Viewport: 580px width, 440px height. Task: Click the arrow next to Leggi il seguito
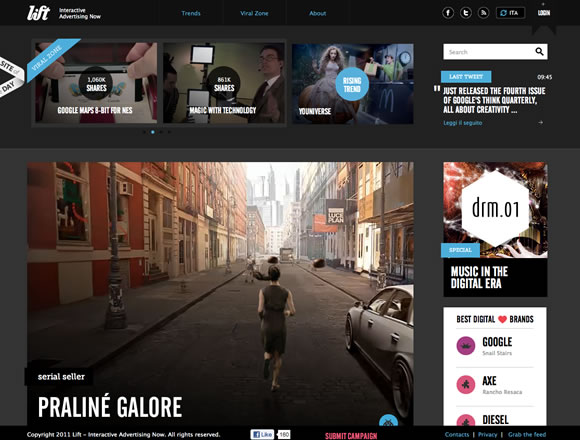pyautogui.click(x=540, y=122)
